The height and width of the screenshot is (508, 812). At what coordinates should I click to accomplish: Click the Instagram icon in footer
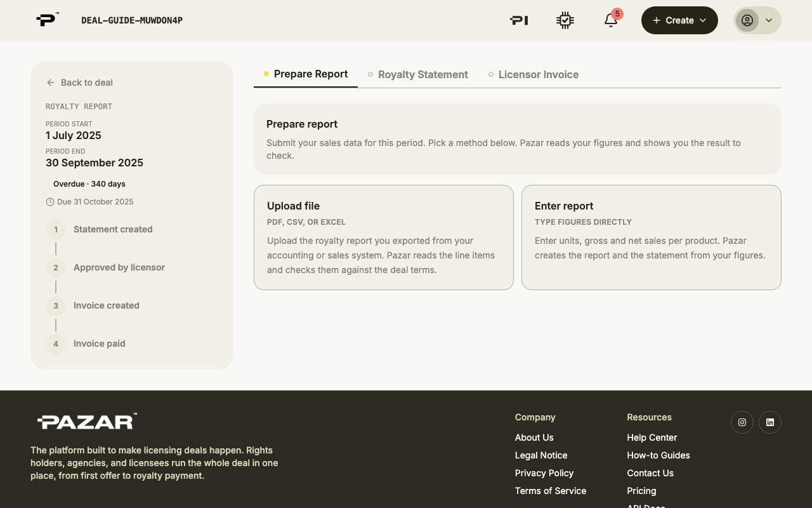click(x=742, y=422)
